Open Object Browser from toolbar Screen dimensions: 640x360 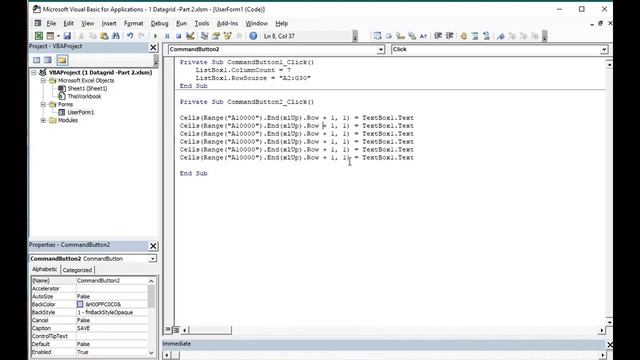tap(227, 36)
